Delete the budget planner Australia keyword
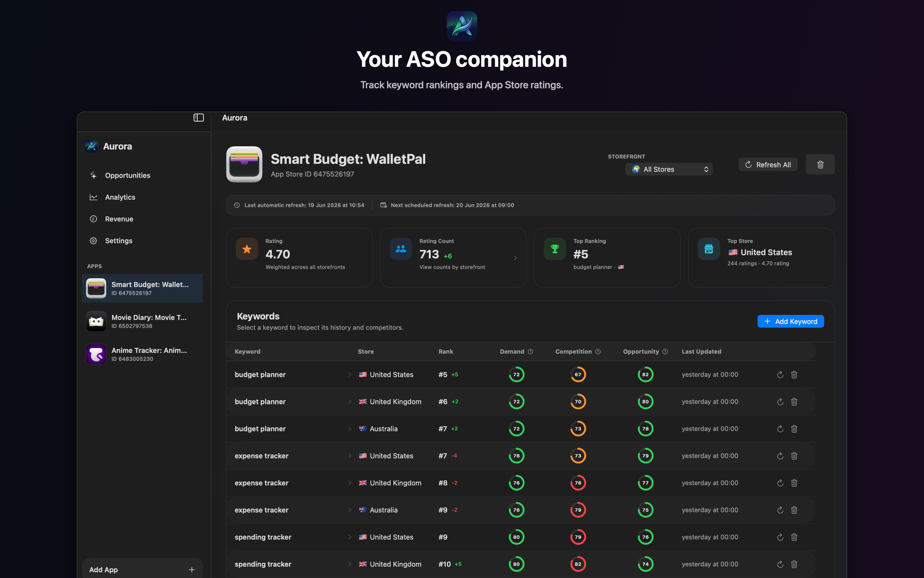The width and height of the screenshot is (924, 578). pyautogui.click(x=794, y=429)
